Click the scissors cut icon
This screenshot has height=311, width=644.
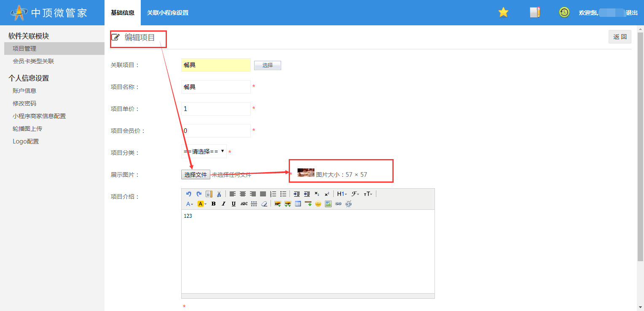219,194
